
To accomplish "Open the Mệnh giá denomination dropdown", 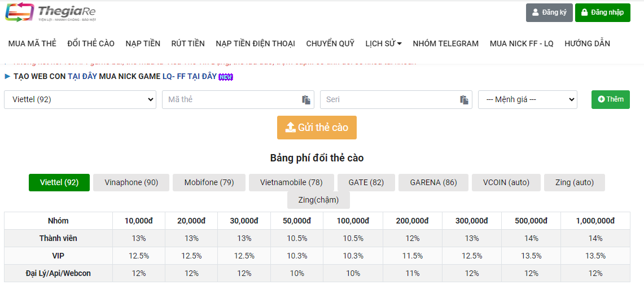I will [527, 99].
